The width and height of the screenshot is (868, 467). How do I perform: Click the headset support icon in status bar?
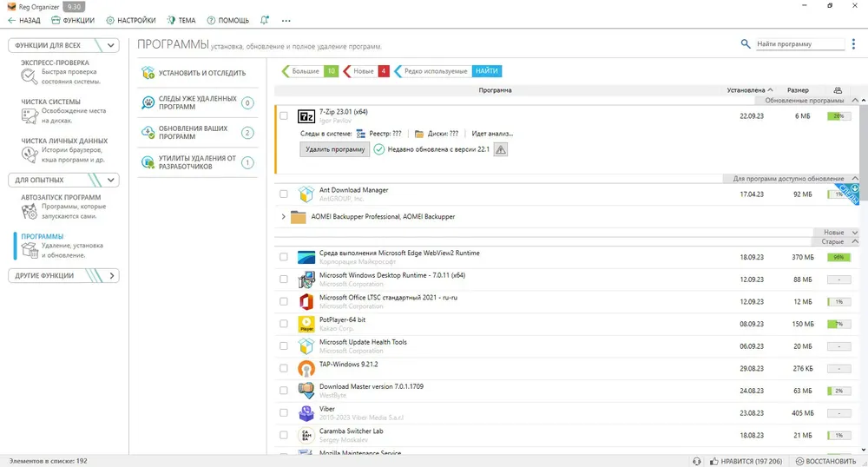[696, 461]
